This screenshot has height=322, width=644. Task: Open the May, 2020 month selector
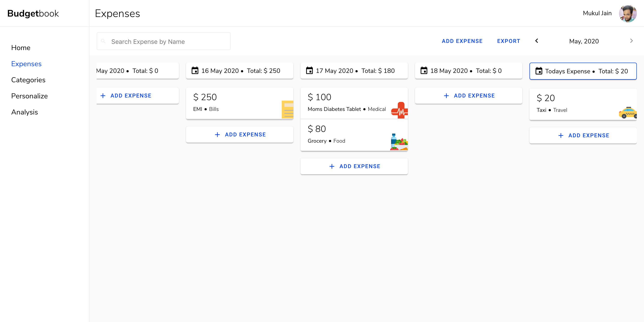click(x=584, y=41)
